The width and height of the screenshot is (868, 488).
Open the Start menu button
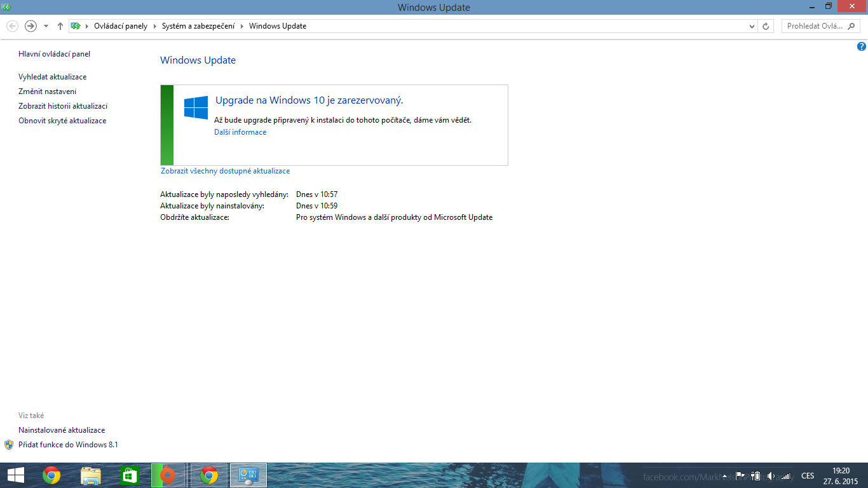[x=15, y=475]
